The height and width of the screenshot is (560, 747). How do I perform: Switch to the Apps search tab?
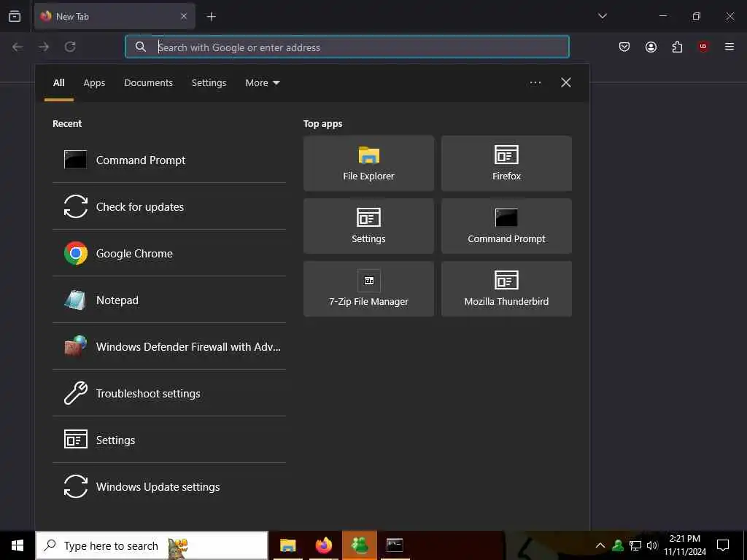(94, 83)
